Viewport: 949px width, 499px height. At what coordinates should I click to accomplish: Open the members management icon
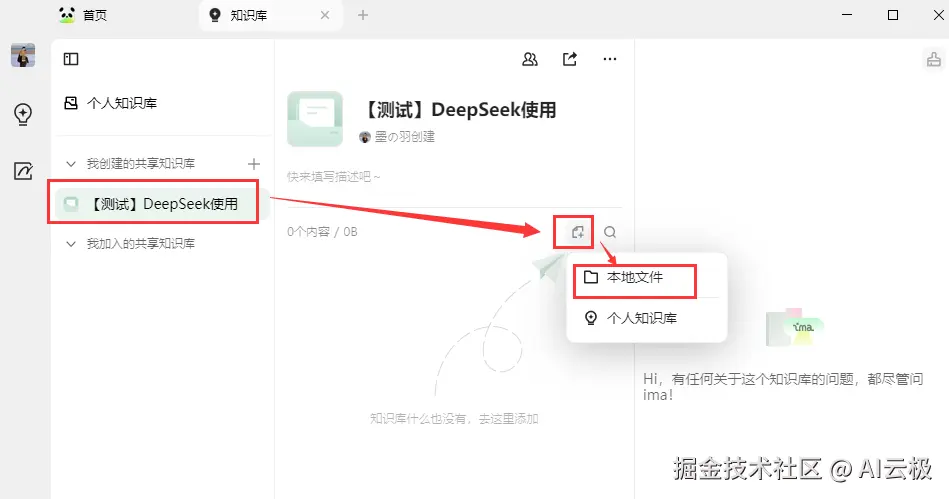tap(530, 59)
